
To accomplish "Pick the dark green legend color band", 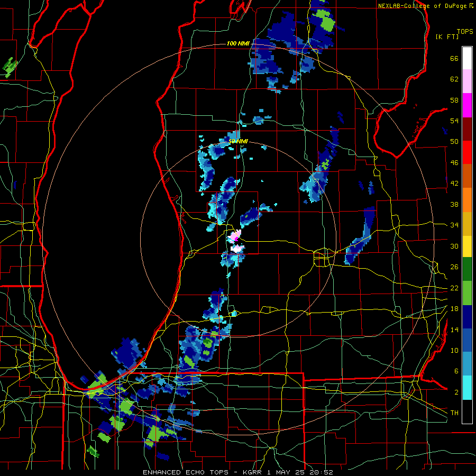I will [467, 269].
